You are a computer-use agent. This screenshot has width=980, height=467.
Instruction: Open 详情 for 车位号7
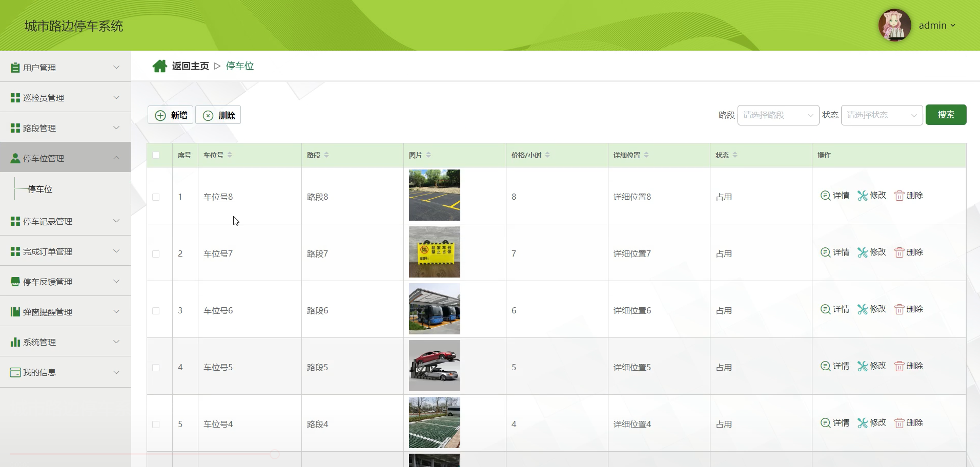(835, 252)
